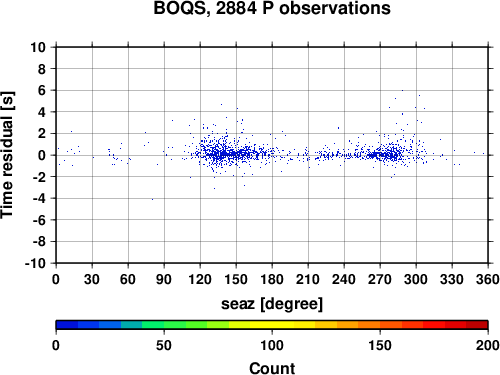Click the colorbar tick label 200
This screenshot has width=500, height=375.
487,345
